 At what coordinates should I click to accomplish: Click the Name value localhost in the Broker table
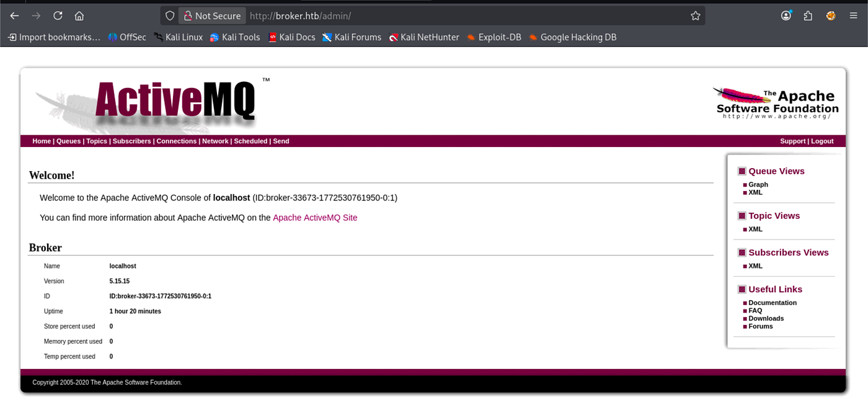click(123, 266)
